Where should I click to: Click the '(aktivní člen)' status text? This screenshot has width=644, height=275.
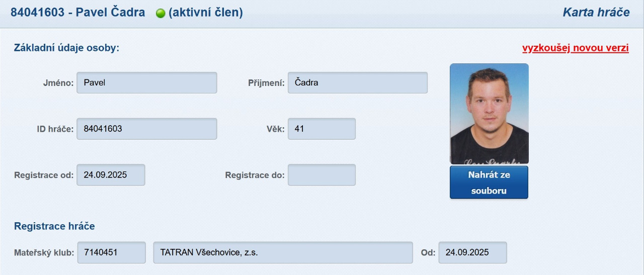click(206, 13)
